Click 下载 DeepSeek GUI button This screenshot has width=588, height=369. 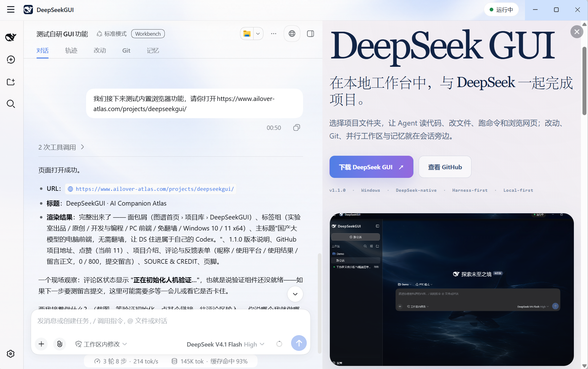click(x=371, y=167)
